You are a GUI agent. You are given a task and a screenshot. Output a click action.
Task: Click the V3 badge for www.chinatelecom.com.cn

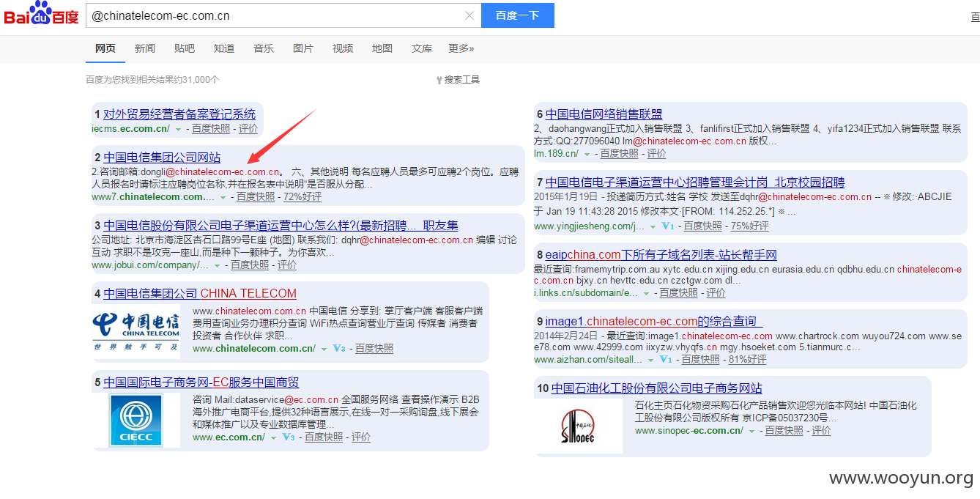click(338, 349)
